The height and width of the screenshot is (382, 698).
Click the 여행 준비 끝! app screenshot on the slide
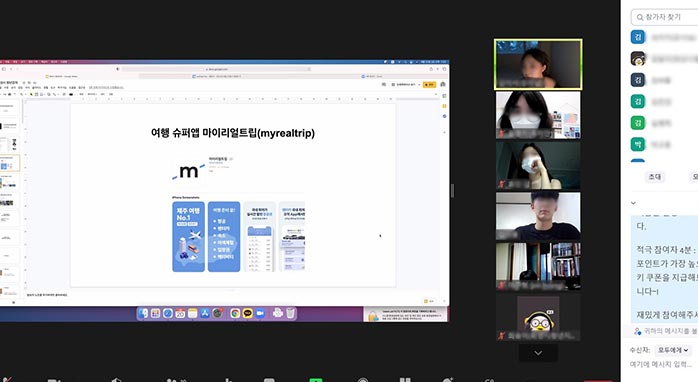(224, 236)
